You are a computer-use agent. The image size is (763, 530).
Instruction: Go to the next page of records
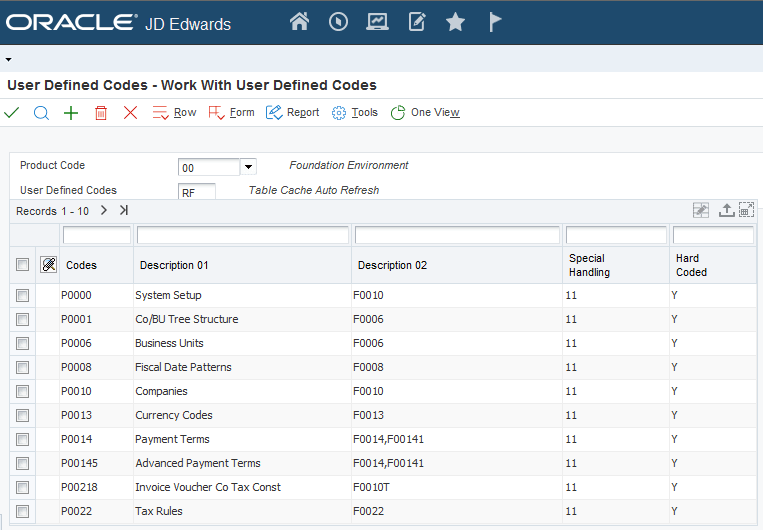tap(104, 211)
